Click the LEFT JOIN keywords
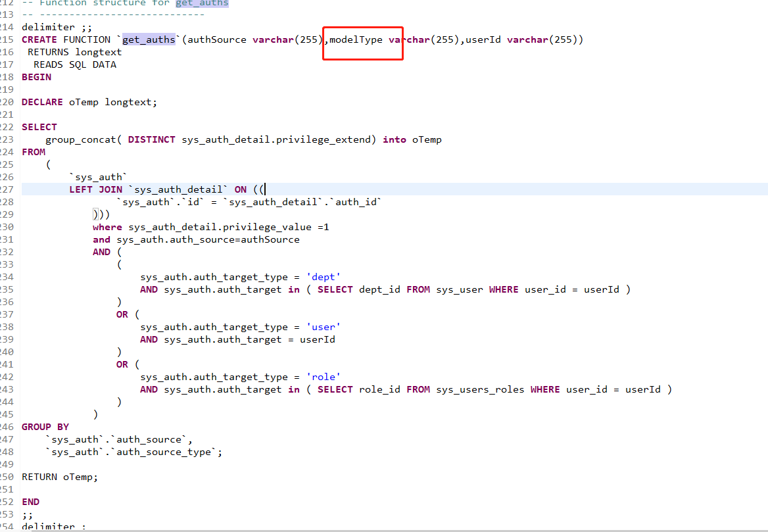This screenshot has height=532, width=768. [95, 189]
